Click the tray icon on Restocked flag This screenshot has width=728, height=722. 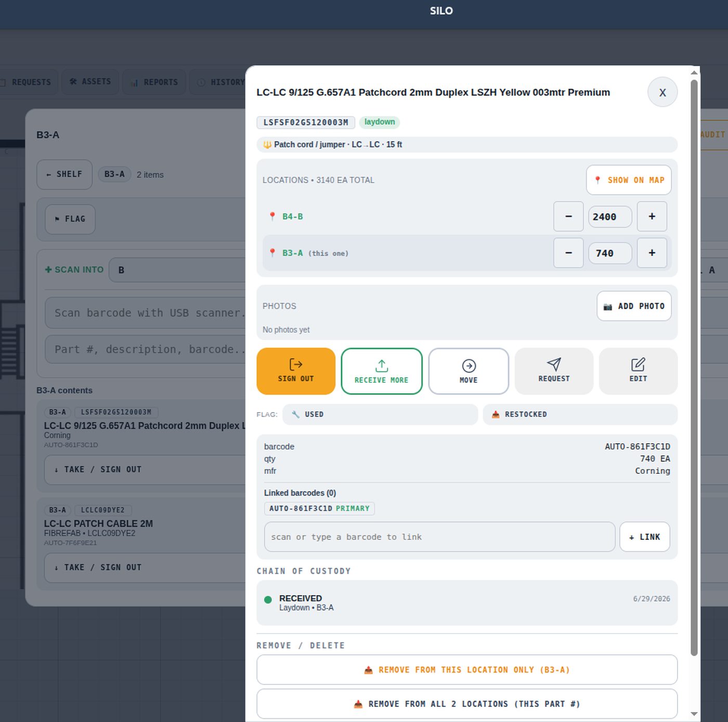tap(496, 415)
